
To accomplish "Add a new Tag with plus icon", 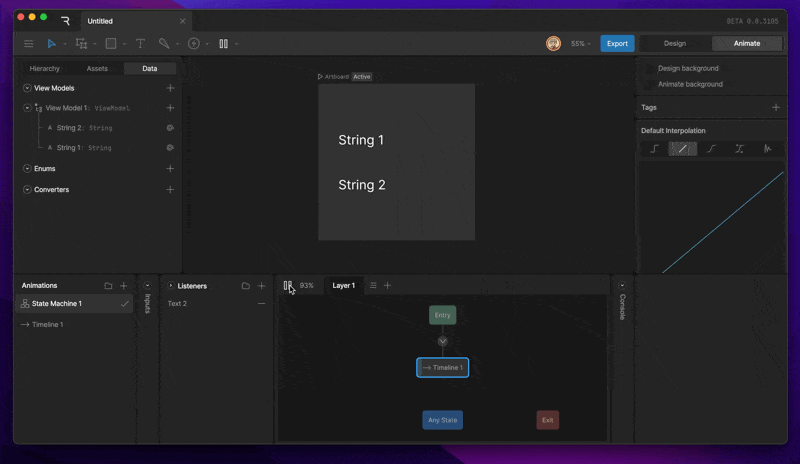I will (x=776, y=108).
